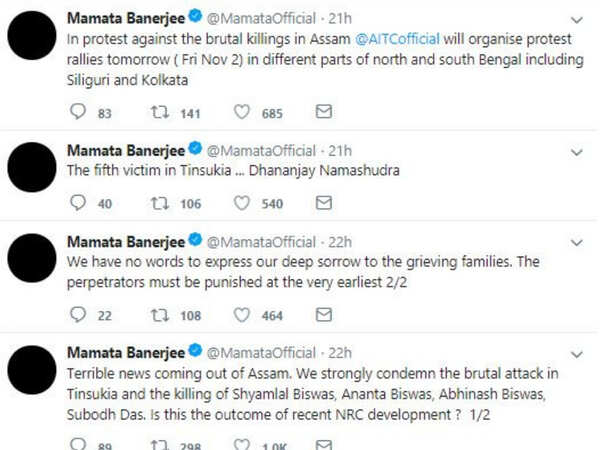Open more-options chevron on fifth victim tweet

coord(576,152)
